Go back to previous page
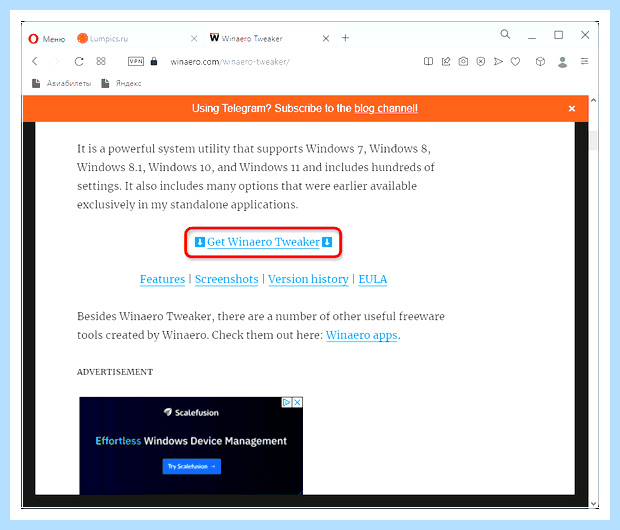Image resolution: width=620 pixels, height=530 pixels. point(35,61)
